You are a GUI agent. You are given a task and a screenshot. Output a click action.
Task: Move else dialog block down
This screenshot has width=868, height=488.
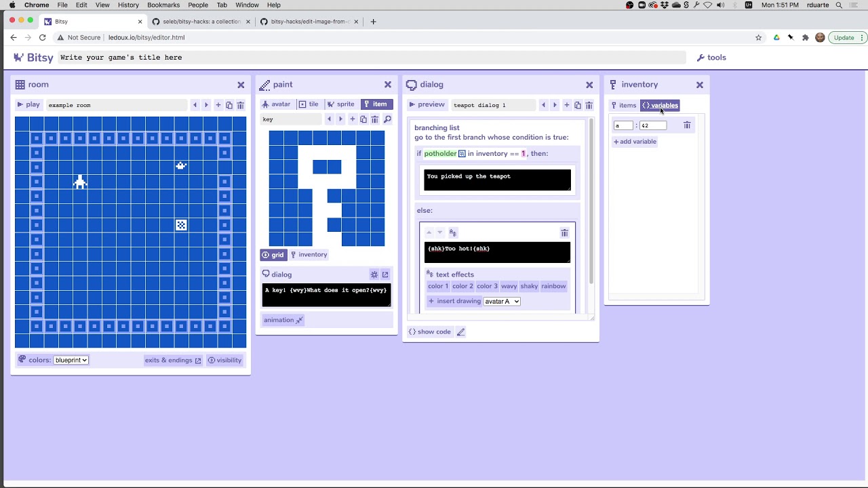point(439,232)
